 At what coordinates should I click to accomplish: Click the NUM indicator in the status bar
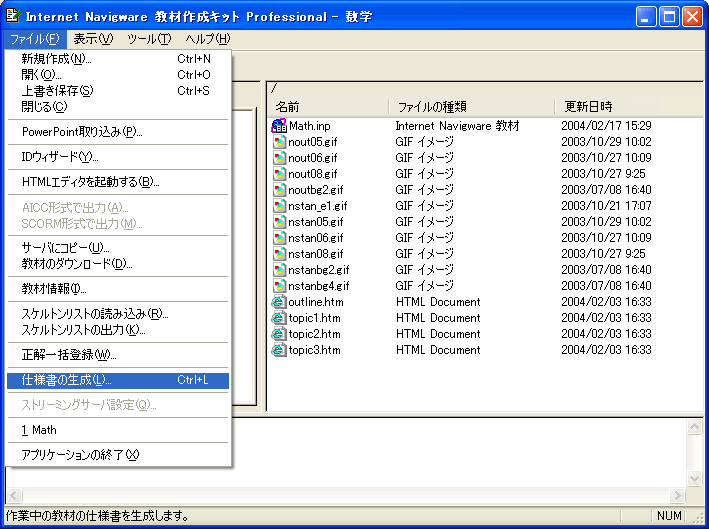669,516
